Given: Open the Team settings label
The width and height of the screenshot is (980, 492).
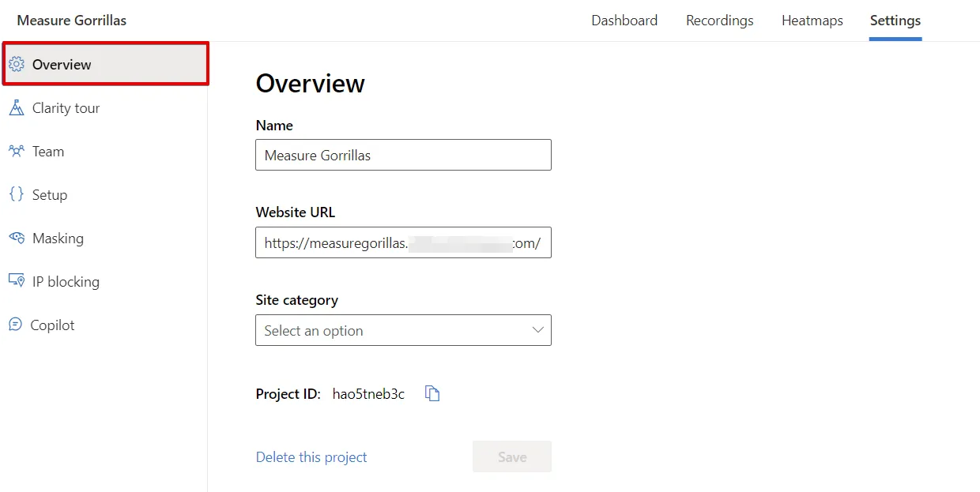Looking at the screenshot, I should pyautogui.click(x=48, y=152).
